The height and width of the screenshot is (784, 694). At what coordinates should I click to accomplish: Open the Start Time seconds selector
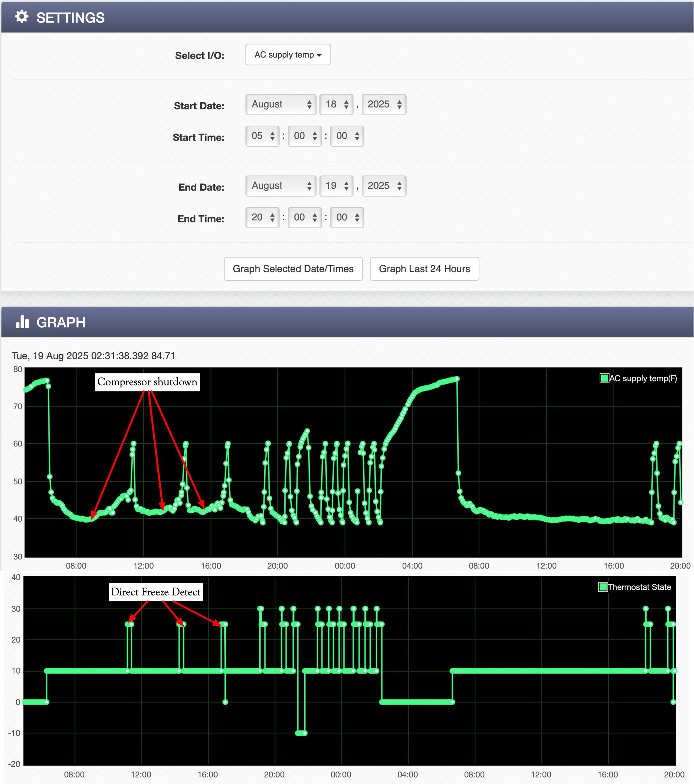coord(347,136)
